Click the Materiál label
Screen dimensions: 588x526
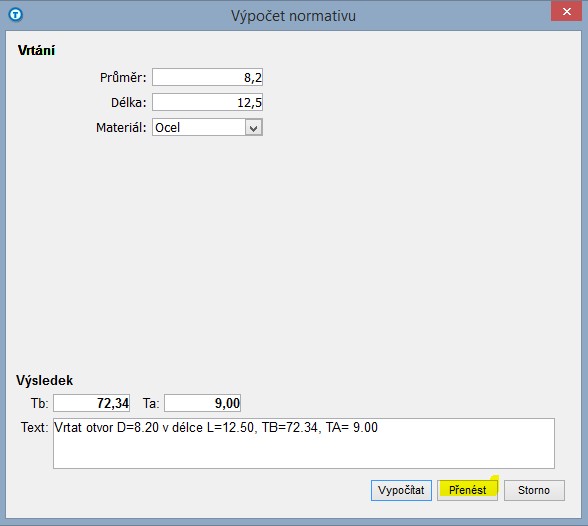coord(121,128)
